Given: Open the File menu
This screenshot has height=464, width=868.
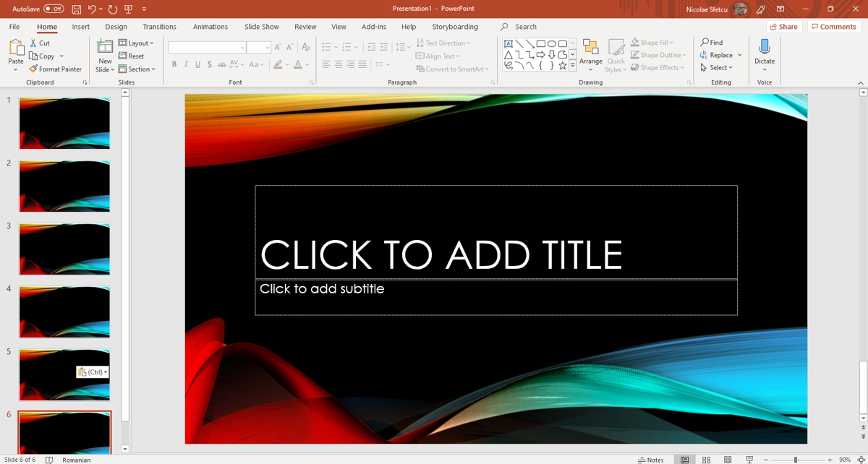Looking at the screenshot, I should 14,27.
